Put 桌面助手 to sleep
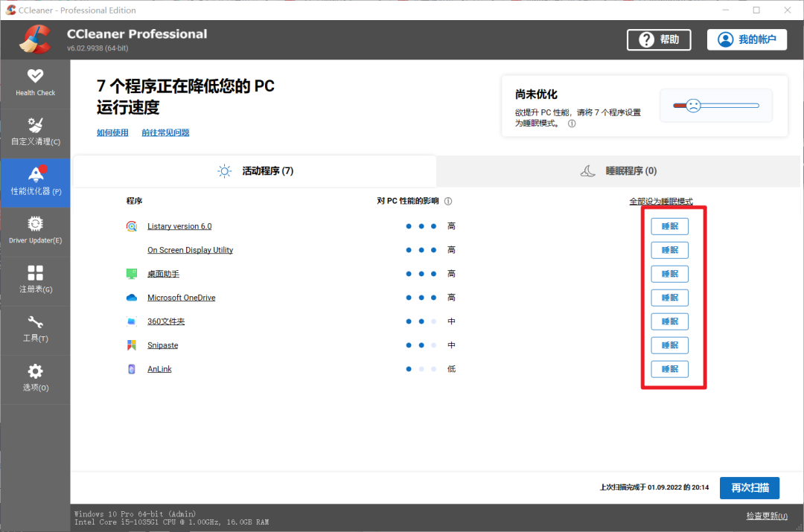The height and width of the screenshot is (532, 804). (670, 274)
